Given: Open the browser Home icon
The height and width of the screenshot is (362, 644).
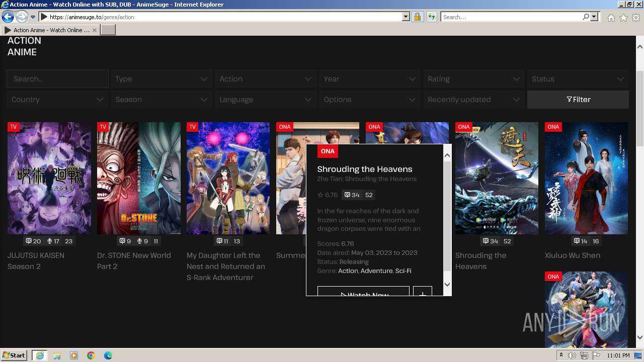Looking at the screenshot, I should [x=611, y=18].
